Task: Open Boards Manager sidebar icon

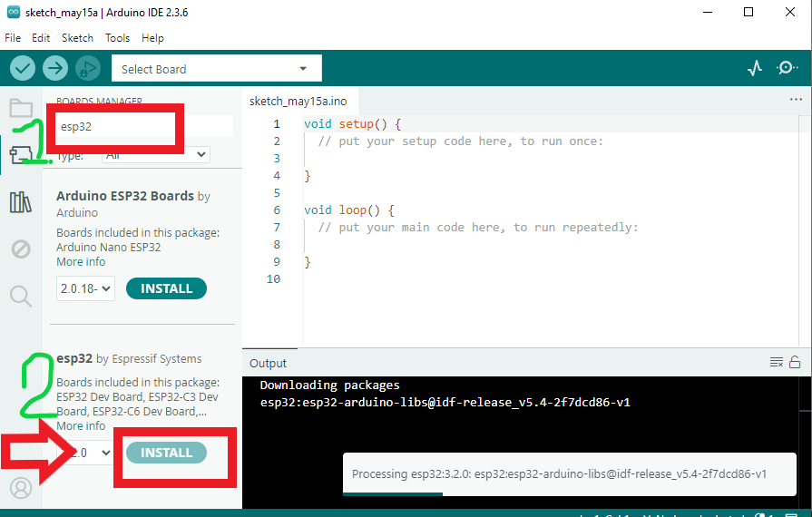Action: pyautogui.click(x=21, y=154)
